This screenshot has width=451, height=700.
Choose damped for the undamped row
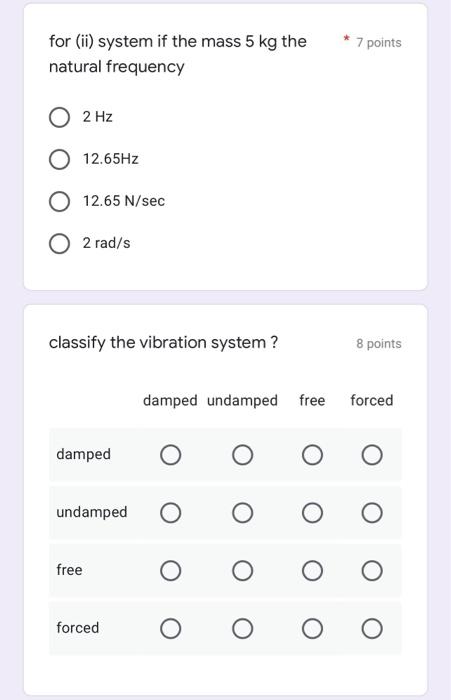click(171, 513)
